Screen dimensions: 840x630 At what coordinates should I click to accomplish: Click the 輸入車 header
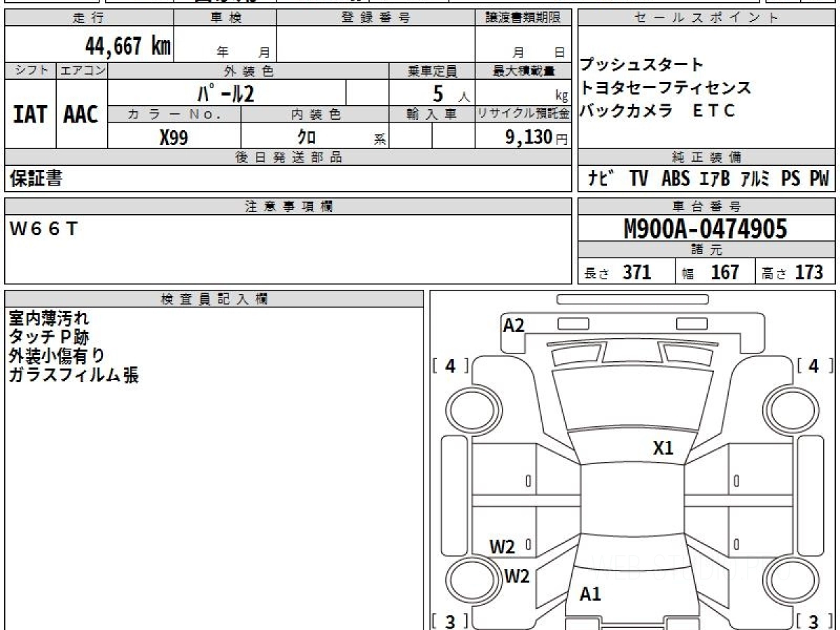tap(432, 114)
